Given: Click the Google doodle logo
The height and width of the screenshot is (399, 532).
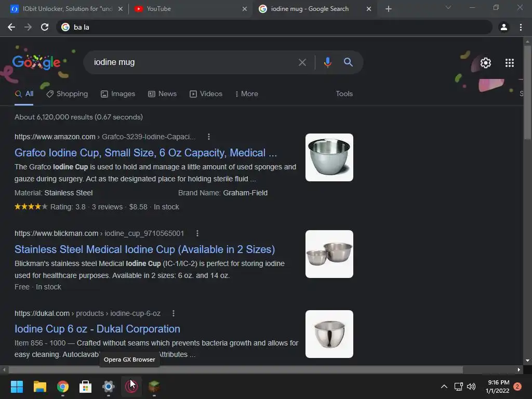Looking at the screenshot, I should click(x=36, y=62).
